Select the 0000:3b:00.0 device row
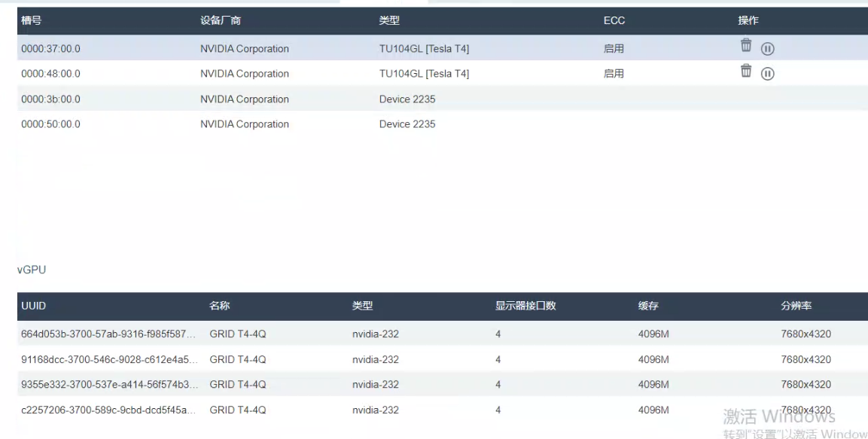The image size is (868, 439). [50, 99]
